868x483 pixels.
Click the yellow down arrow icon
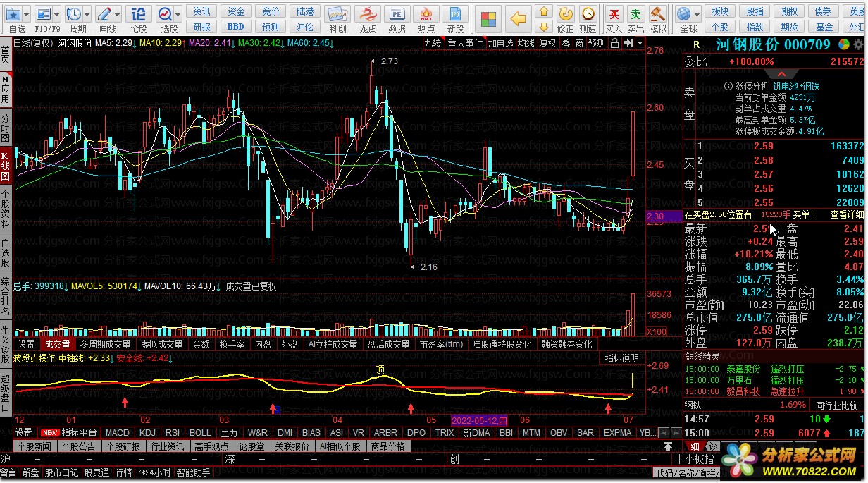[543, 27]
